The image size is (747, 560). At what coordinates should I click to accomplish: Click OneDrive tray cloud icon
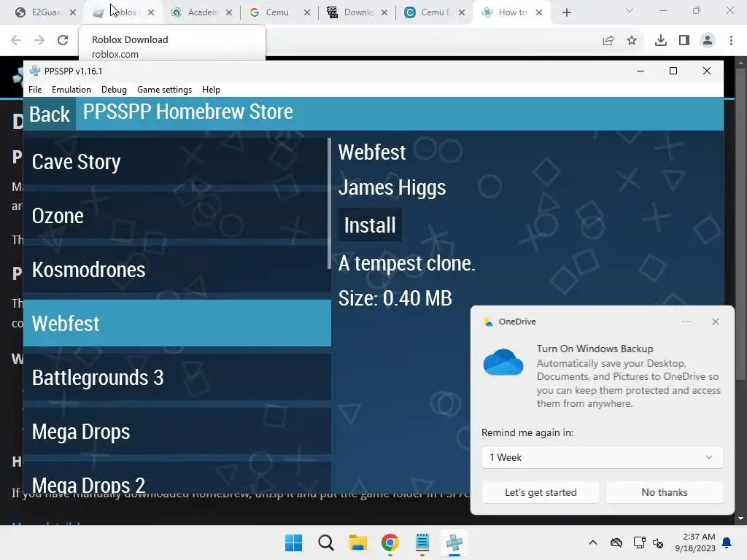[x=616, y=542]
